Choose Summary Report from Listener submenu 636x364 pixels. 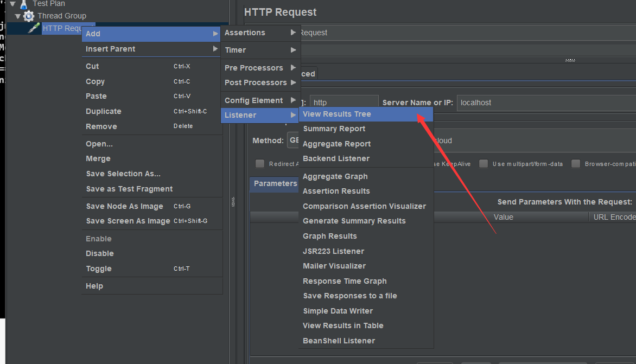tap(334, 129)
